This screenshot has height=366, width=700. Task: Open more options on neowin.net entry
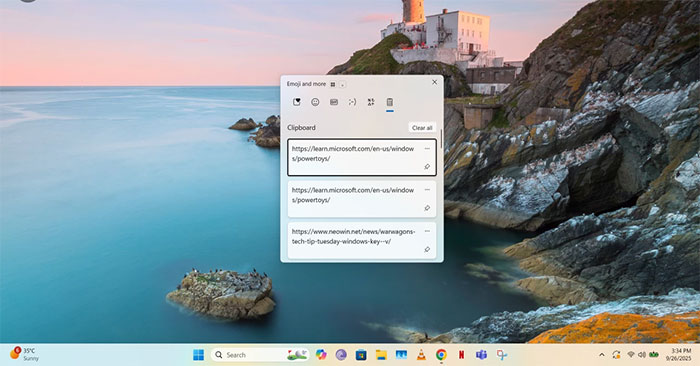[427, 231]
